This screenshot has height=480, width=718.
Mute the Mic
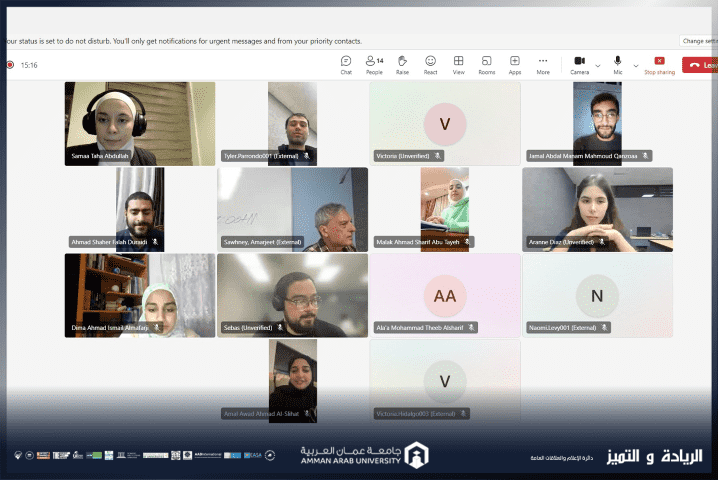[x=618, y=65]
